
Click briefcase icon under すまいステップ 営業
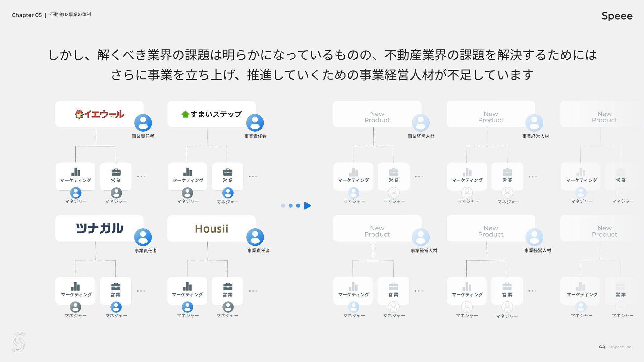click(227, 172)
